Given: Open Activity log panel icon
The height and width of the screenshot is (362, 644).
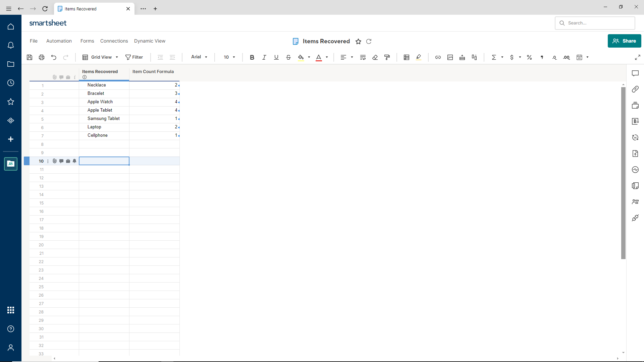Looking at the screenshot, I should pos(635,170).
